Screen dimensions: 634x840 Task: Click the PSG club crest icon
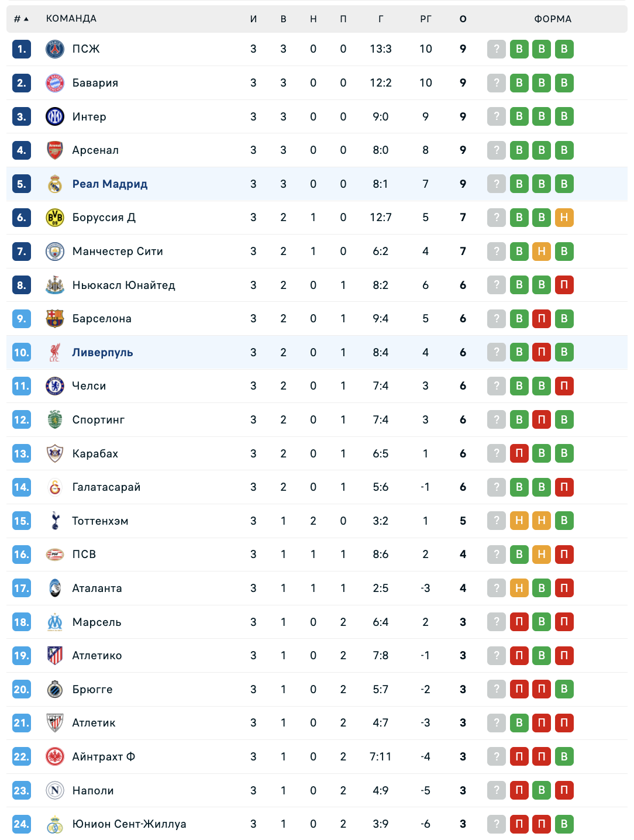coord(55,49)
